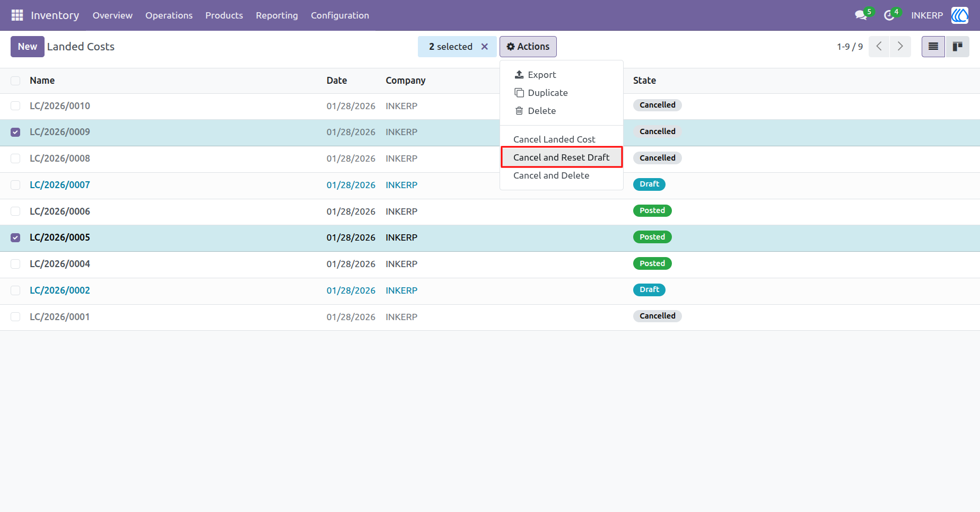
Task: Sort by the State column header
Action: tap(644, 81)
